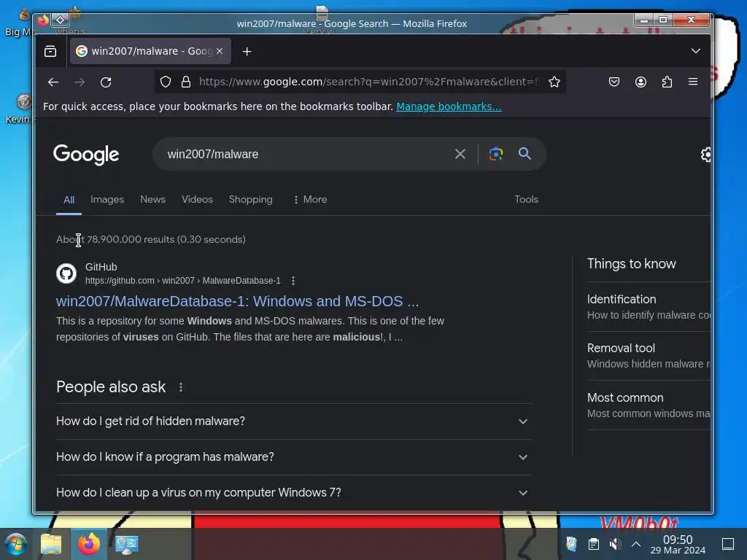Open Removal tool under Things to know
This screenshot has height=560, width=747.
[x=649, y=356]
